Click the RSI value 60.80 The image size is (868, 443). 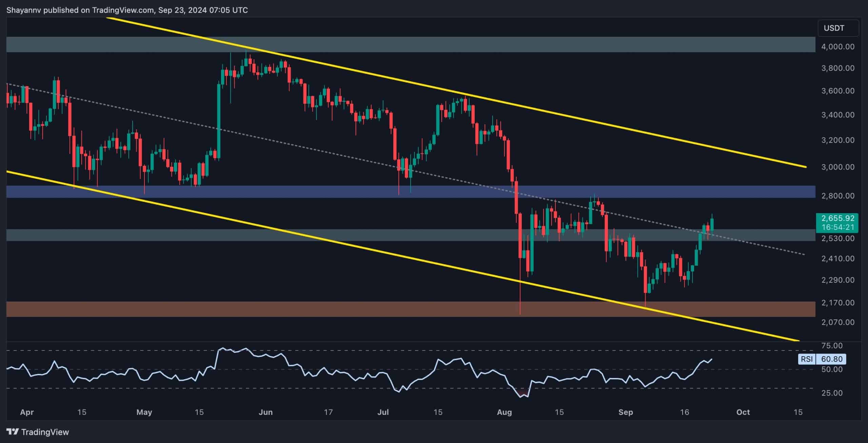832,359
